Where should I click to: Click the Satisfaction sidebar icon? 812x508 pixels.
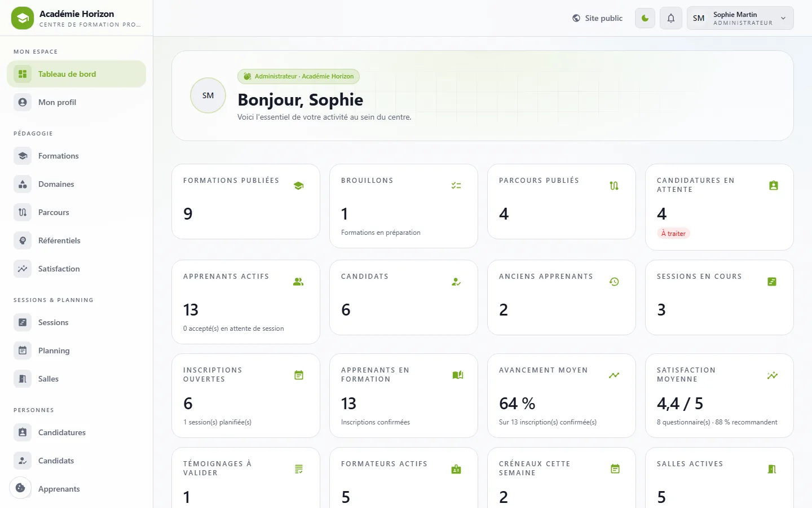coord(23,269)
